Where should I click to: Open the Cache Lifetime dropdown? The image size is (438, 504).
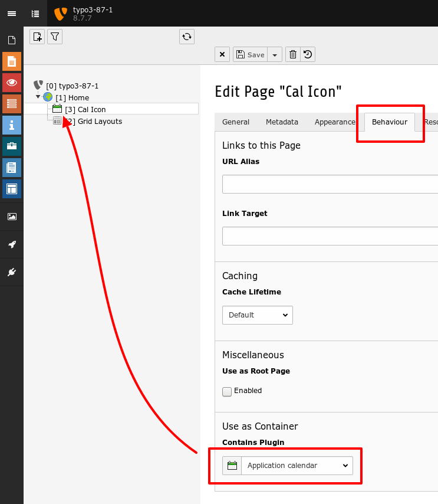coord(258,315)
